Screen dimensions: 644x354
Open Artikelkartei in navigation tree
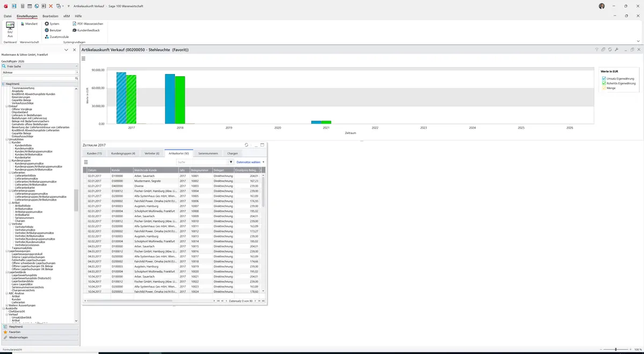pyautogui.click(x=22, y=215)
